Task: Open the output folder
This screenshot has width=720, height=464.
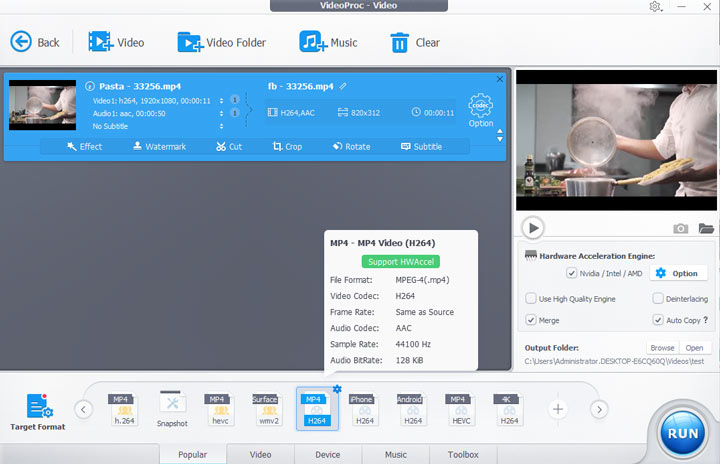Action: point(694,348)
